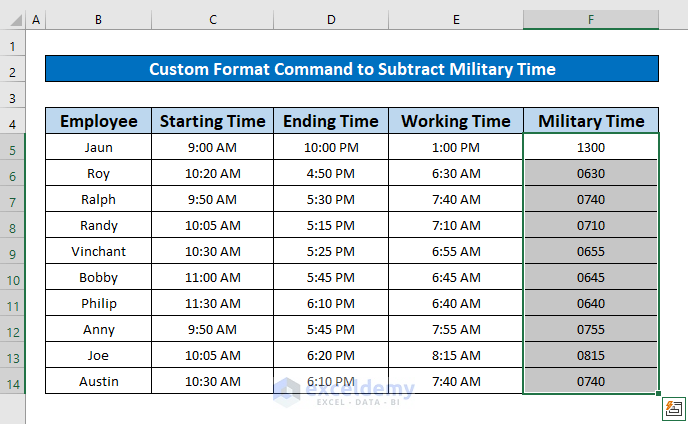
Task: Select column A header
Action: coord(36,19)
